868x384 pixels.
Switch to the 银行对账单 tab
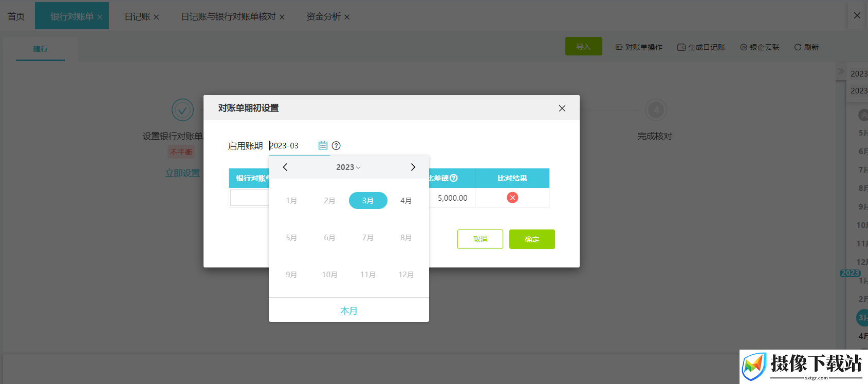click(x=72, y=16)
